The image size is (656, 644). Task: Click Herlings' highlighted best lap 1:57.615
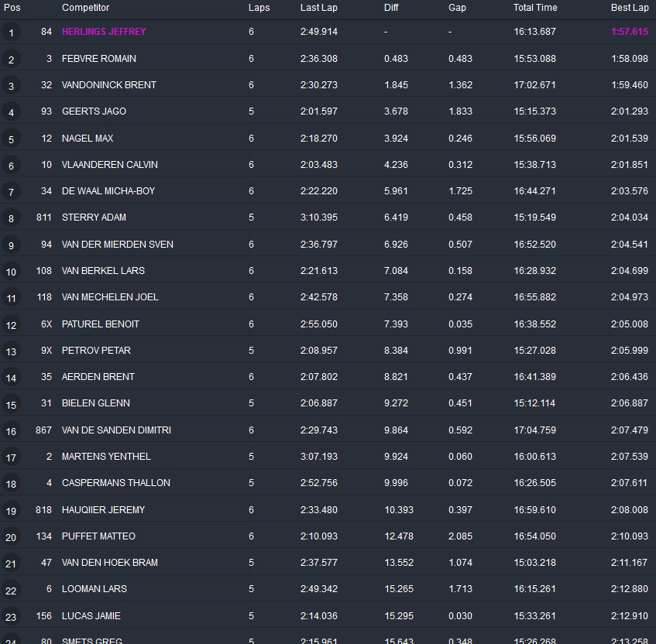click(629, 32)
